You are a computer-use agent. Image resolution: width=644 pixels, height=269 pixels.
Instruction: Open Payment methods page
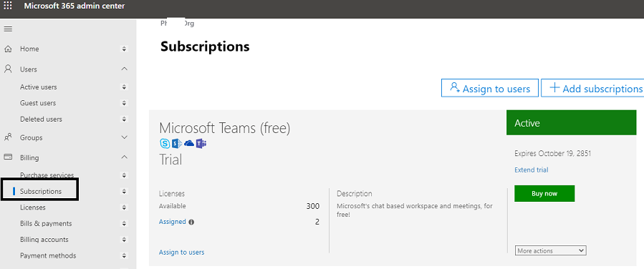click(x=48, y=255)
